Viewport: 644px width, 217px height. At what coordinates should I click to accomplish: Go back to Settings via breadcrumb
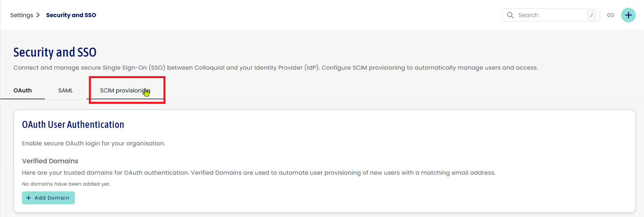pos(22,15)
